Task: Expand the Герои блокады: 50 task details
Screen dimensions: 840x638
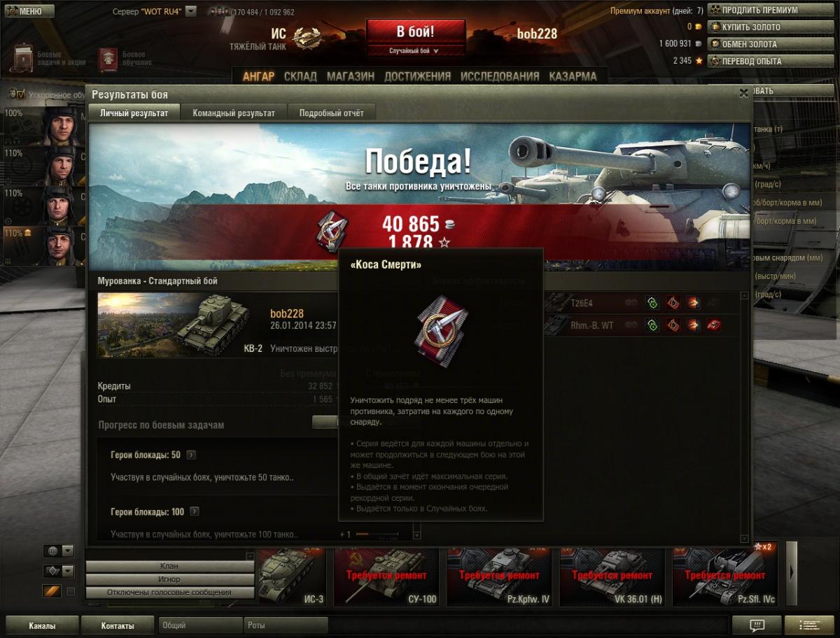Action: click(x=191, y=455)
